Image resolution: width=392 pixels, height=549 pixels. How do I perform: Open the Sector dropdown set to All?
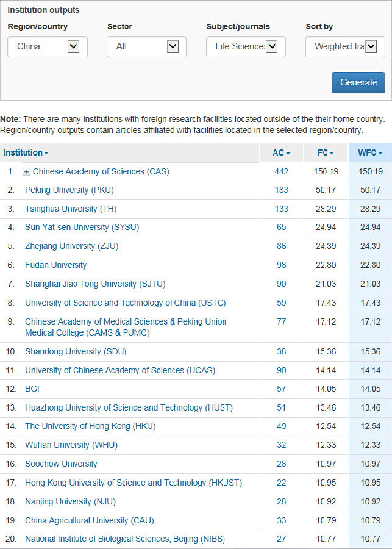(147, 46)
